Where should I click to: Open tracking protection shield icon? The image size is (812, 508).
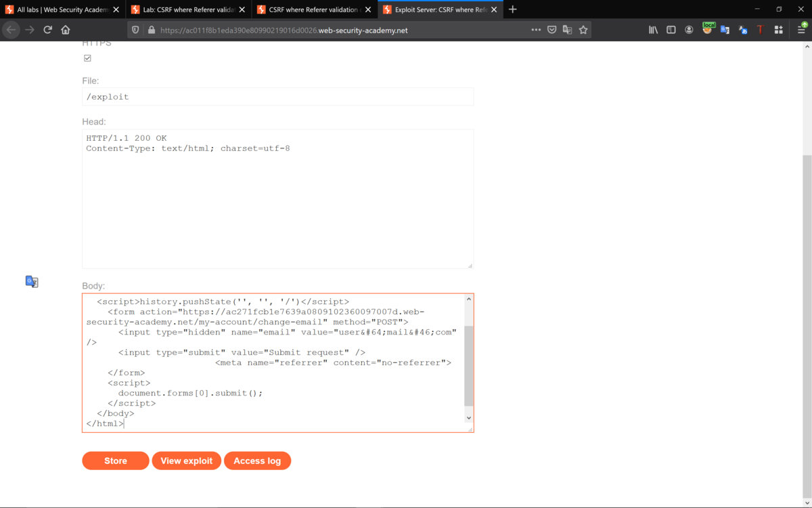pyautogui.click(x=135, y=30)
